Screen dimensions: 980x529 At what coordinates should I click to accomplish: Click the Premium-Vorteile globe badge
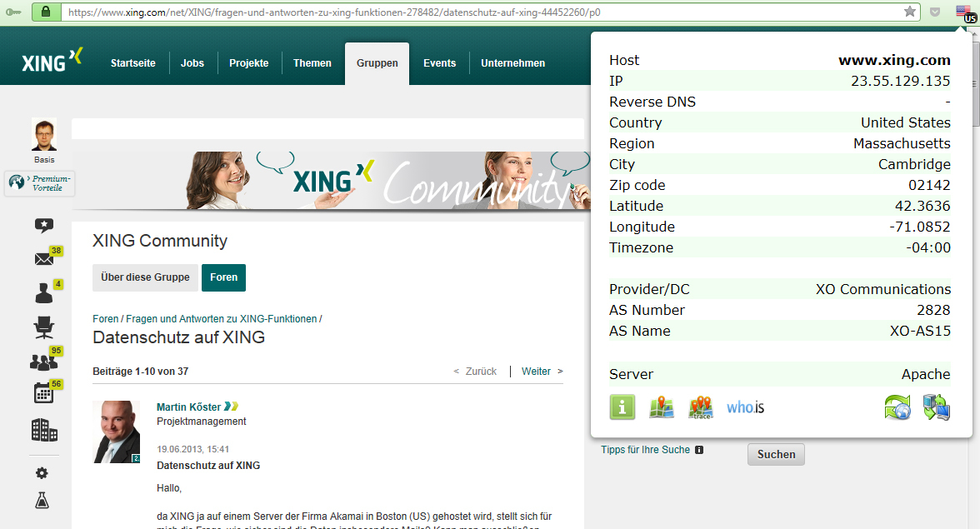point(17,182)
